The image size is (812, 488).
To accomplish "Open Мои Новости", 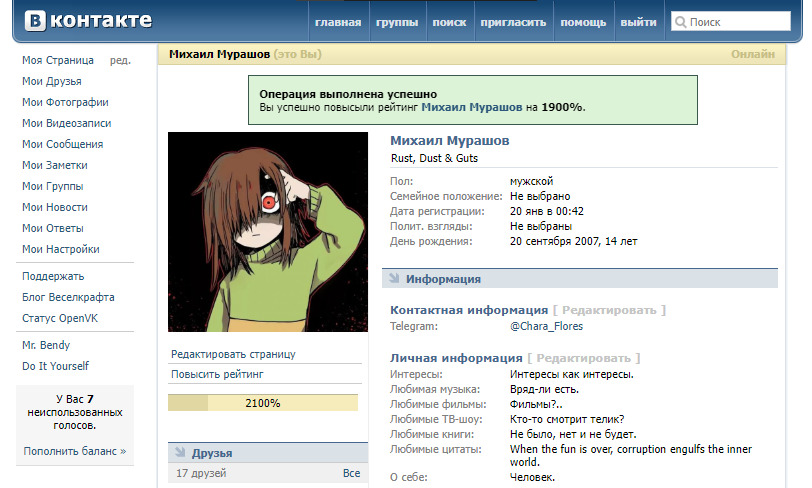I will pos(55,207).
